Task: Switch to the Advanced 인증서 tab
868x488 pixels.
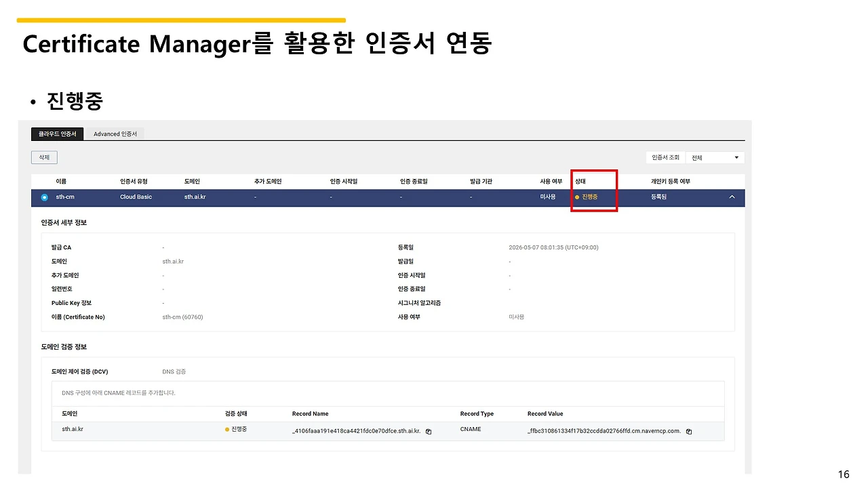Action: pyautogui.click(x=115, y=134)
